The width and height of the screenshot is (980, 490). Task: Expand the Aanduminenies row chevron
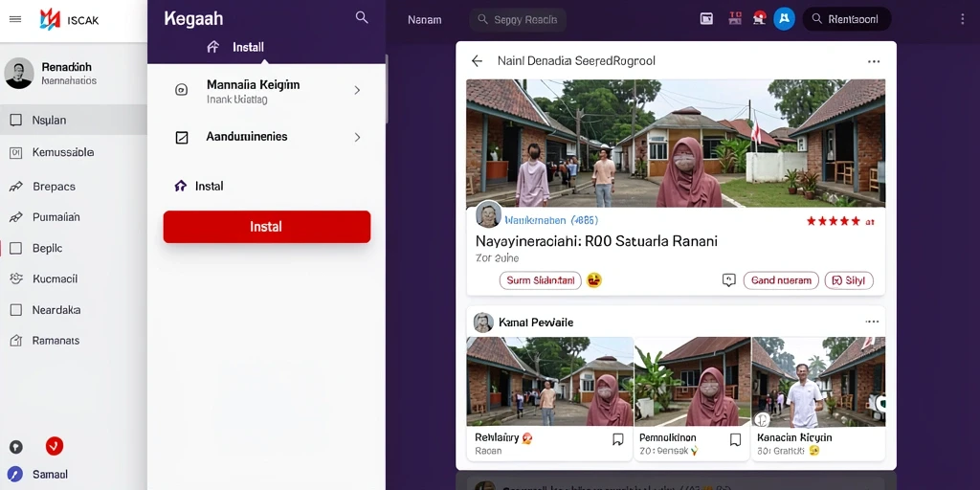point(358,137)
